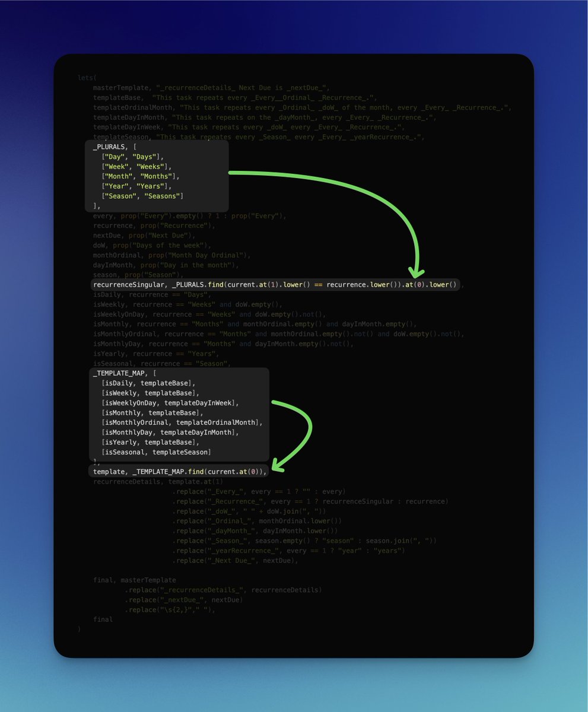Click the .replace("_nextDue_", nextDue) line
The height and width of the screenshot is (712, 588).
[x=183, y=600]
